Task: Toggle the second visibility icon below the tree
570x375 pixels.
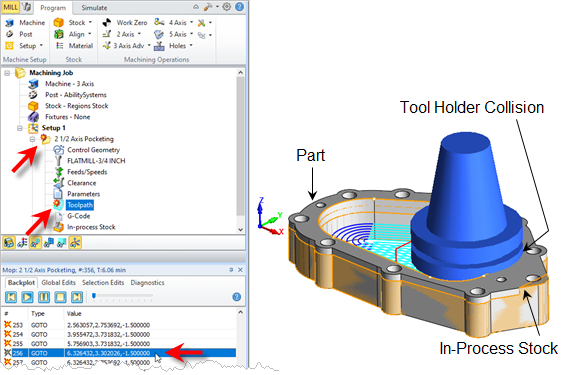Action: point(22,242)
